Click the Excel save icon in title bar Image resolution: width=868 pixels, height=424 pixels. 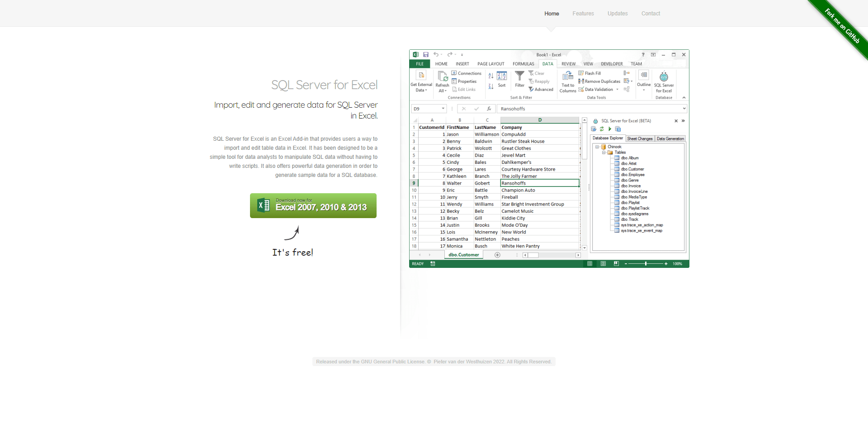click(426, 55)
